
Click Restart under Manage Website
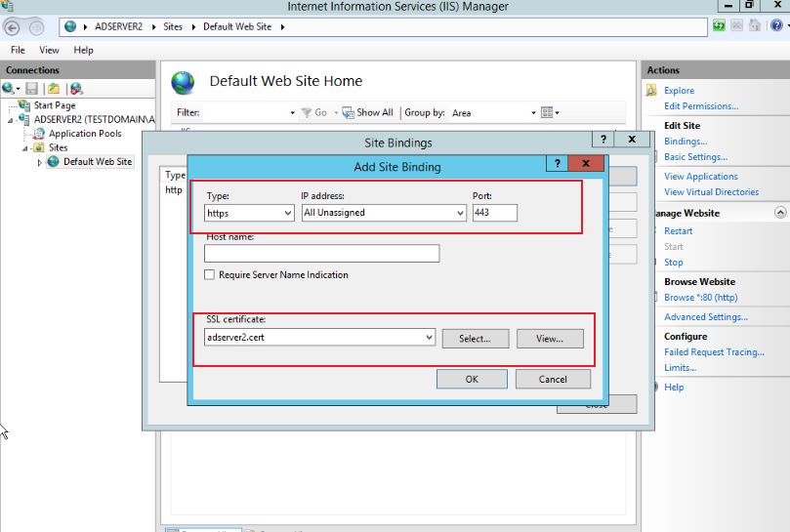(678, 231)
